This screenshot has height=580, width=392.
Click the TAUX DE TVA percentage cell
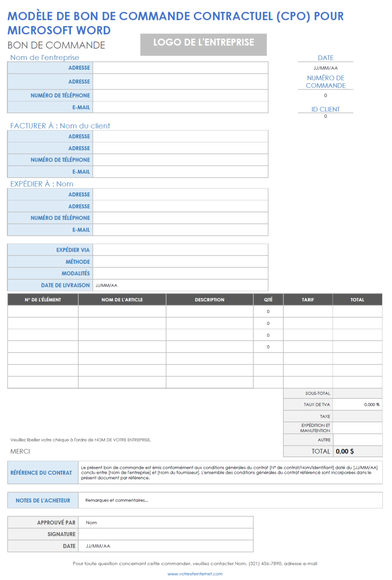357,405
